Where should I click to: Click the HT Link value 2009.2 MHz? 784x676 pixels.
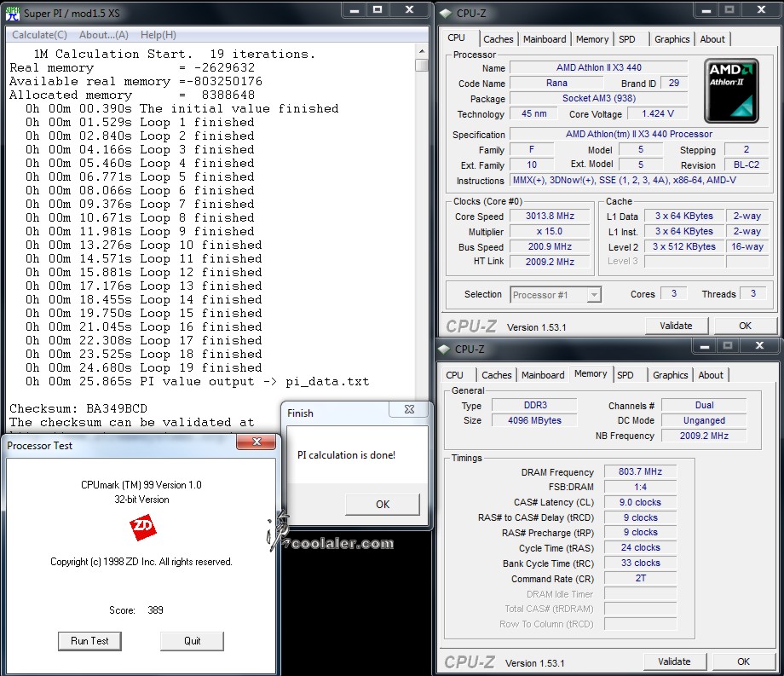550,262
